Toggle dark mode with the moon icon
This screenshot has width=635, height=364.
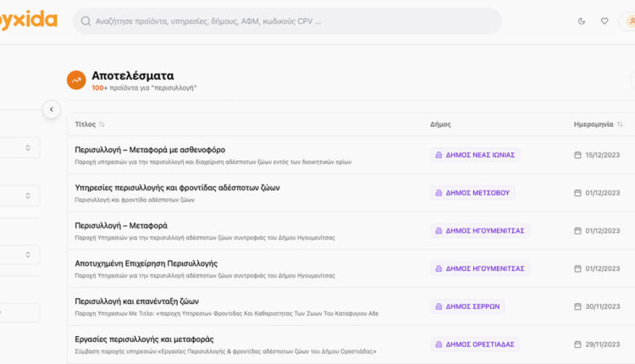click(582, 21)
